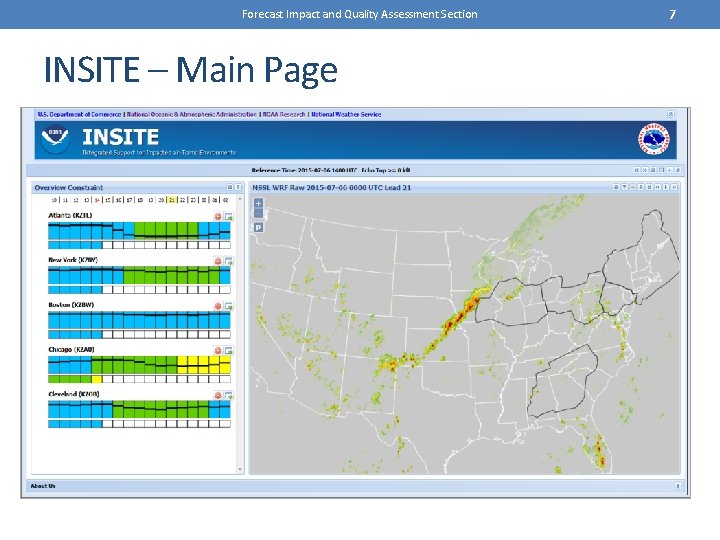Viewport: 720px width, 540px height.
Task: Click the About Us footer label
Action: [x=43, y=486]
